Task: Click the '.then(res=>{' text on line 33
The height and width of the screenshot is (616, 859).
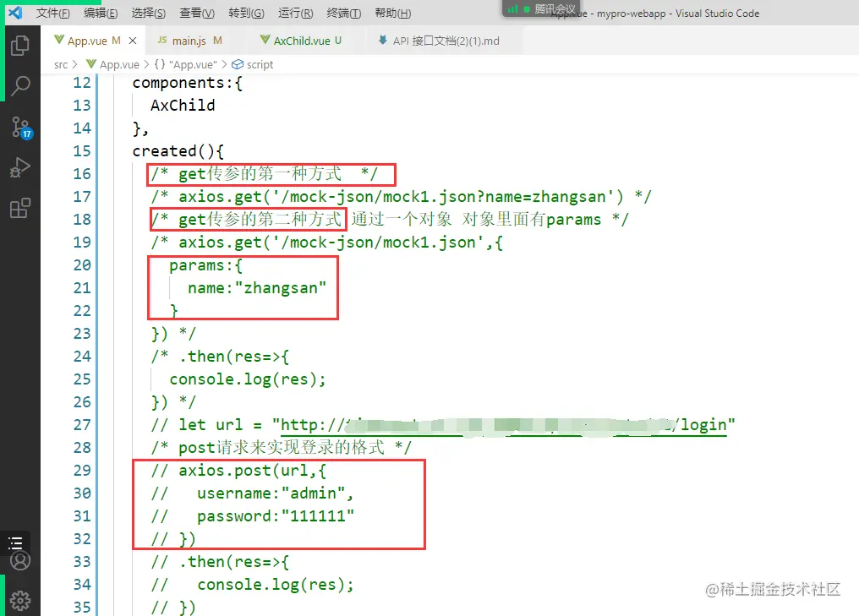Action: (x=234, y=562)
